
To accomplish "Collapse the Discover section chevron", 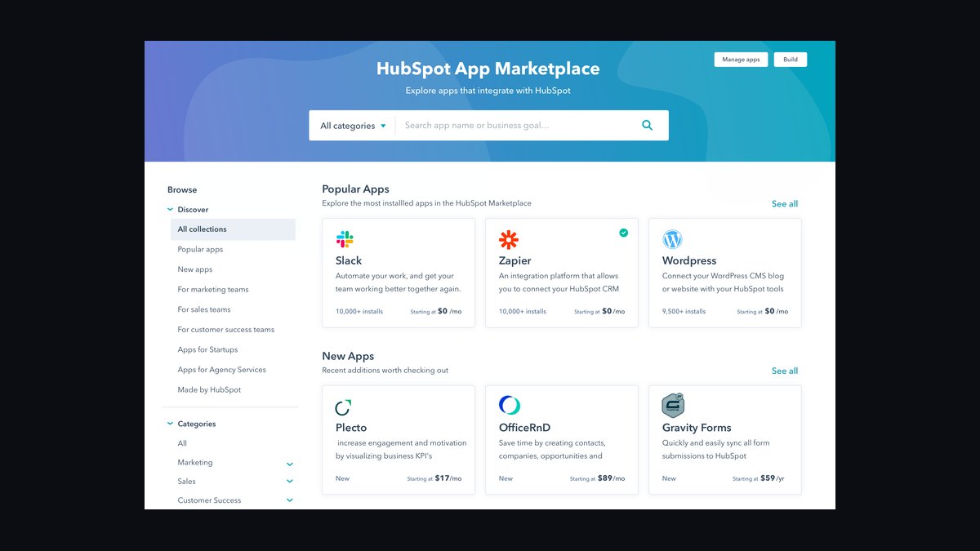I will tap(170, 210).
